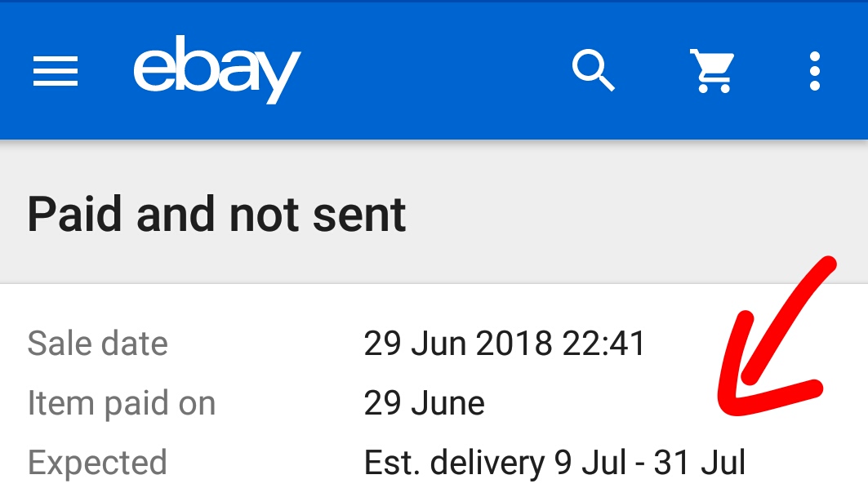The width and height of the screenshot is (868, 497).
Task: Open the three-dot overflow menu
Action: pyautogui.click(x=814, y=71)
